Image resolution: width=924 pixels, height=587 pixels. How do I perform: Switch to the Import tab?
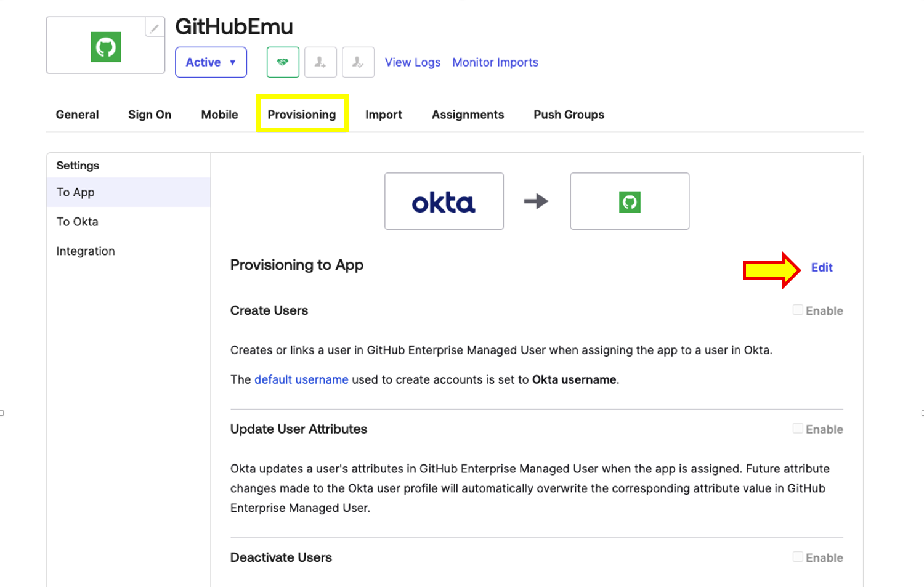(x=383, y=115)
